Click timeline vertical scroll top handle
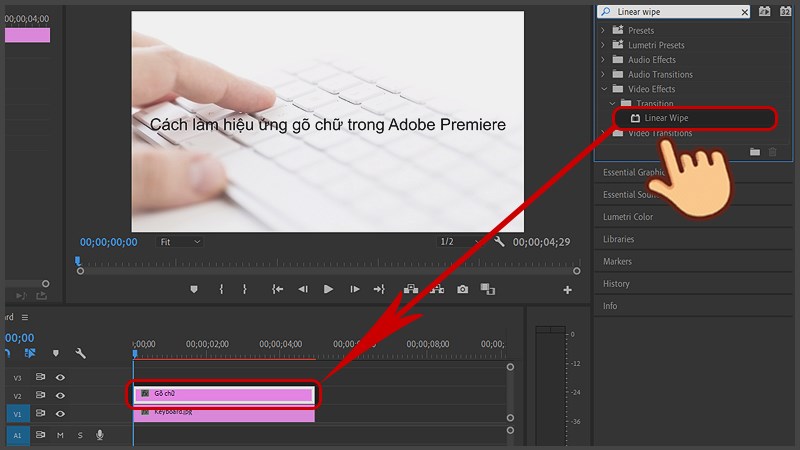 510,367
